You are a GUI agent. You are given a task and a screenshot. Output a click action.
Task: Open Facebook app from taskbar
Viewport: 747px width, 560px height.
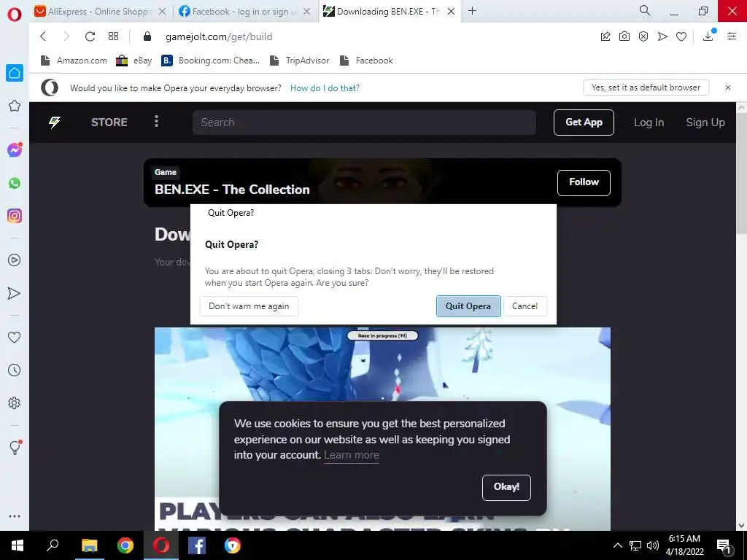click(197, 545)
